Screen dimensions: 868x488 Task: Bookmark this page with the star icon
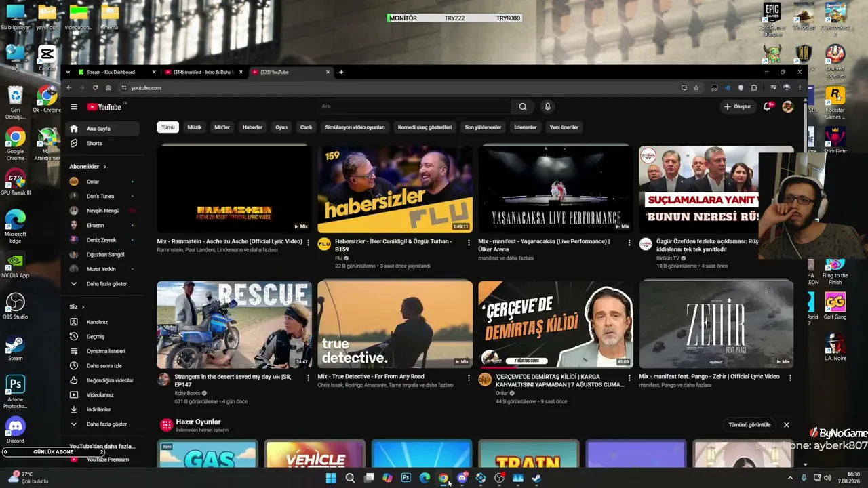696,87
